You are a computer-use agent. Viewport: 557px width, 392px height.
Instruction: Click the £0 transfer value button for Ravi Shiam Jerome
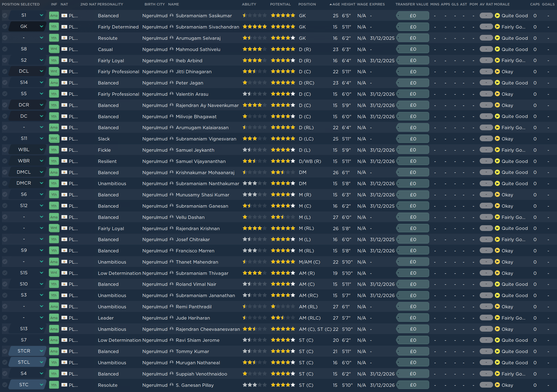pos(413,340)
